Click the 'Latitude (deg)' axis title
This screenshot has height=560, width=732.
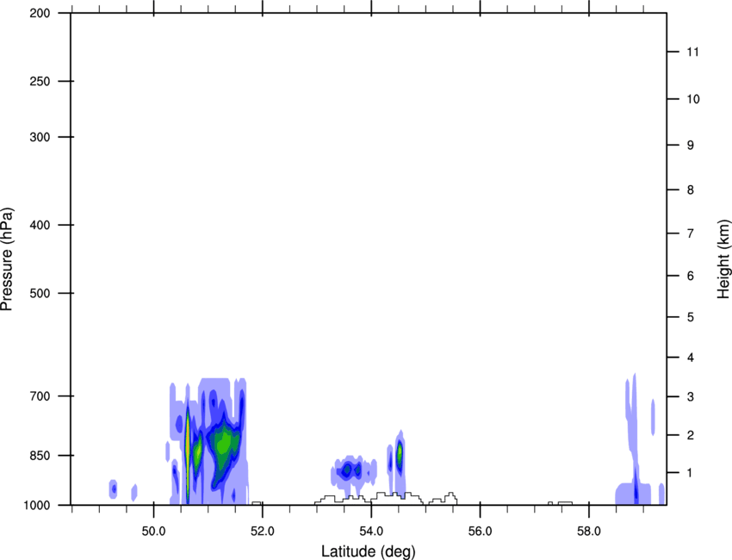pyautogui.click(x=368, y=551)
